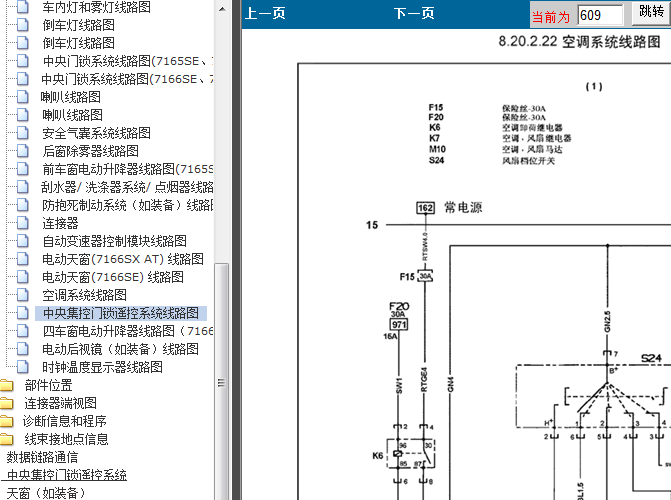
Task: Click document icon beside 中央门锁系统线路图(7165SE
Action: click(x=23, y=61)
